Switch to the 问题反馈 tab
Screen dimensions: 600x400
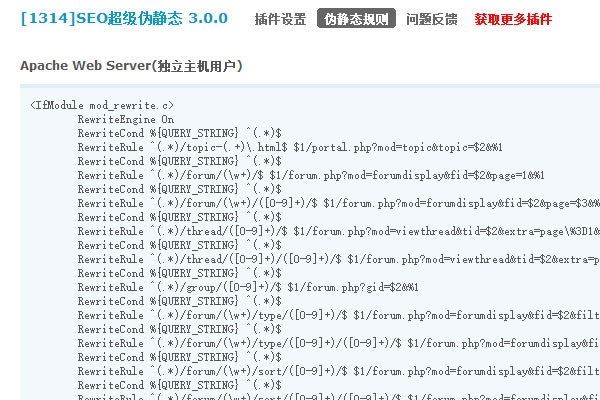tap(432, 19)
